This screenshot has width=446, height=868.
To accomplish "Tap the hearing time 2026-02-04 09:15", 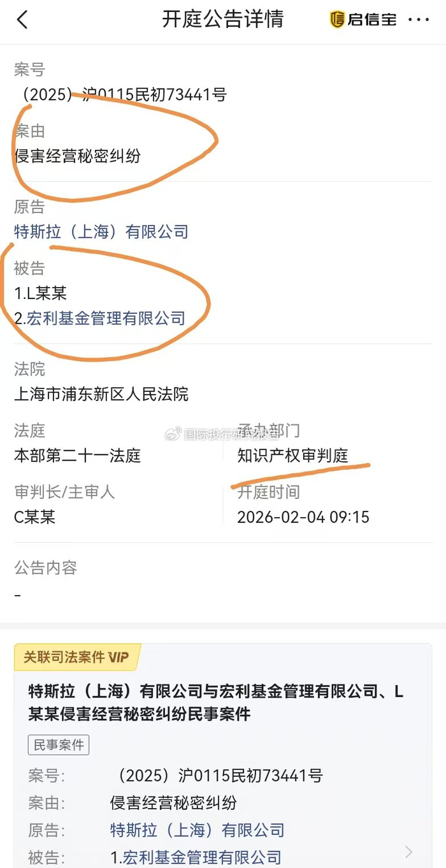I will coord(303,517).
